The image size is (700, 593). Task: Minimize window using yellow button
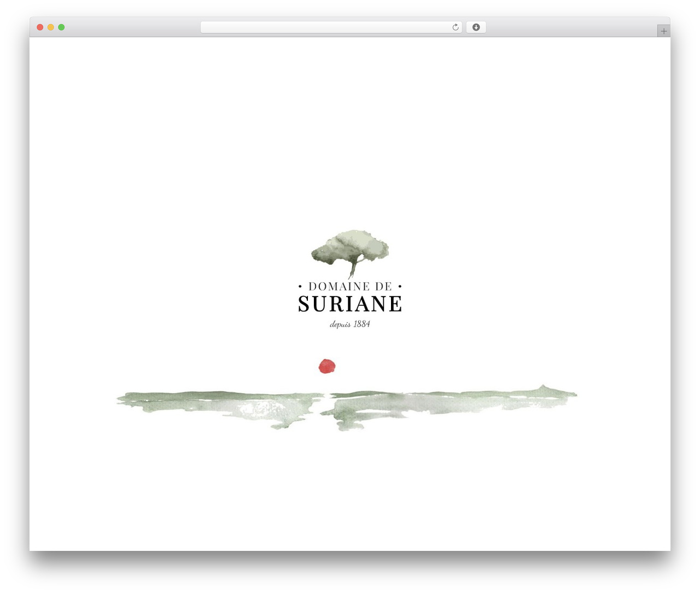[x=51, y=27]
